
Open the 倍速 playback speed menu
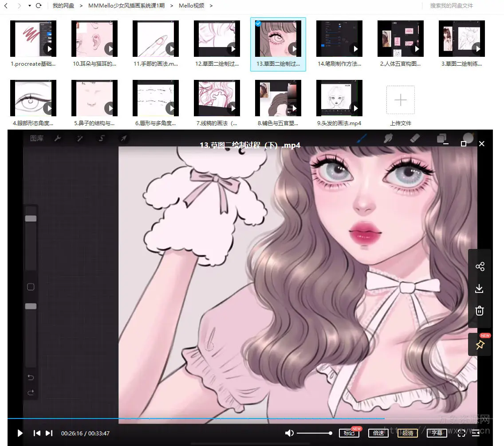coord(378,433)
